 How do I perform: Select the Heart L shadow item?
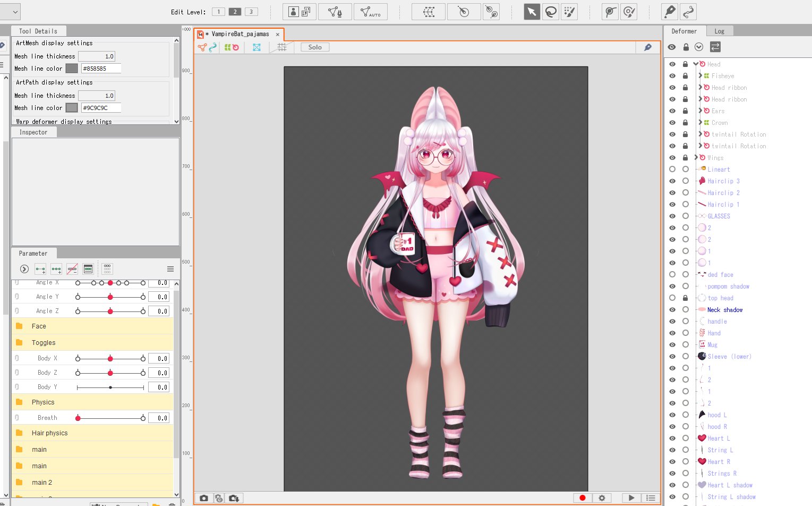coord(730,485)
